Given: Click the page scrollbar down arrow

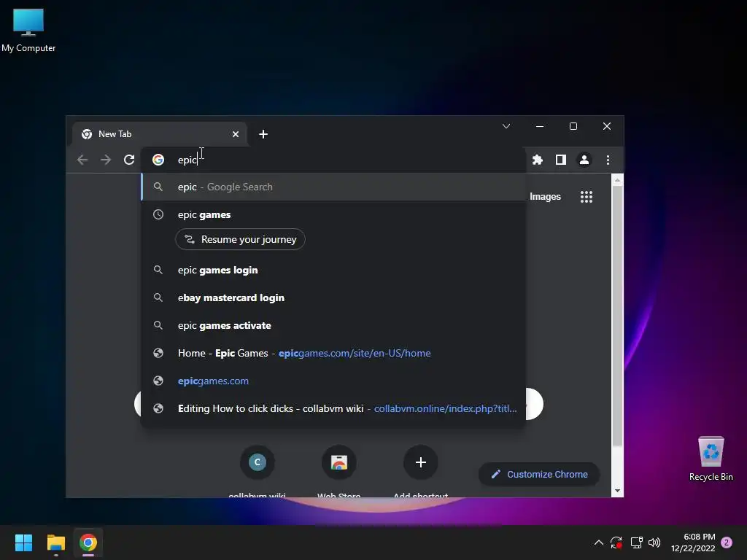Looking at the screenshot, I should pyautogui.click(x=617, y=491).
